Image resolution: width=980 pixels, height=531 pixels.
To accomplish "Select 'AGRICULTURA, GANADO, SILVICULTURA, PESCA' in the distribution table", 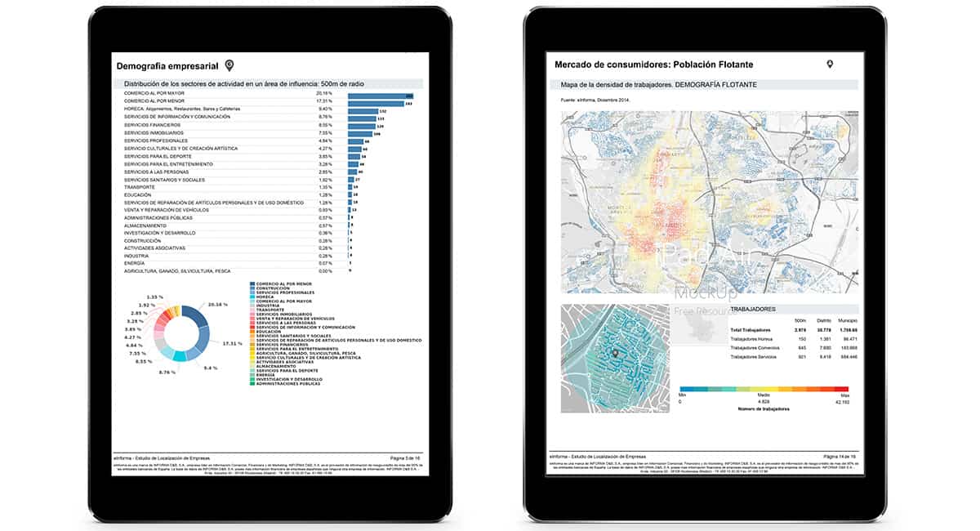I will [x=176, y=271].
